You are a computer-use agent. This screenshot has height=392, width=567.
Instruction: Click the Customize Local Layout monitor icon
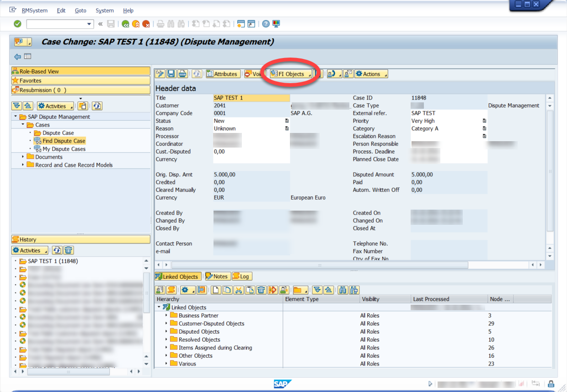coord(276,24)
